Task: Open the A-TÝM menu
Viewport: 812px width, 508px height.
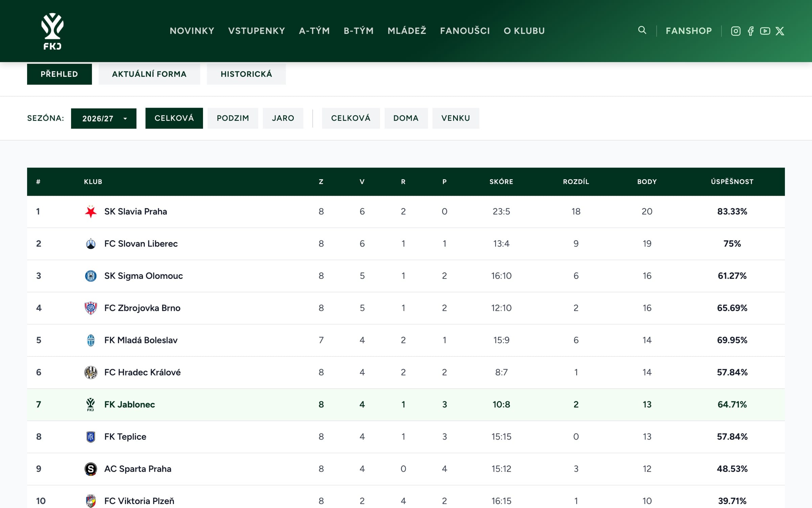Action: (x=314, y=31)
